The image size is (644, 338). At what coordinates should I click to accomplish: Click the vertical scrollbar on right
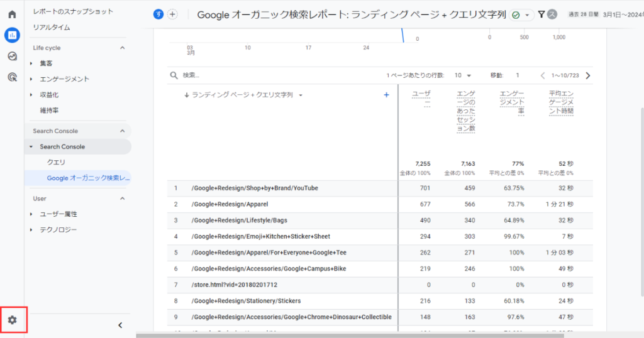pyautogui.click(x=642, y=202)
